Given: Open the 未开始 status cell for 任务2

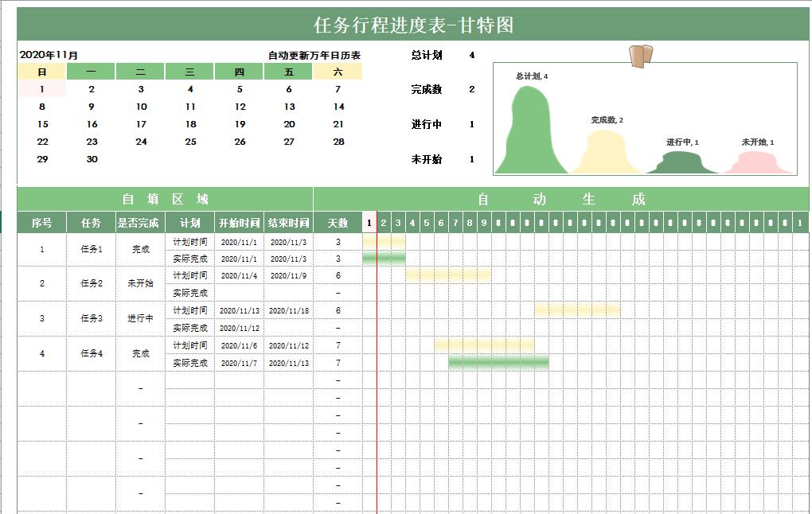Looking at the screenshot, I should 141,284.
